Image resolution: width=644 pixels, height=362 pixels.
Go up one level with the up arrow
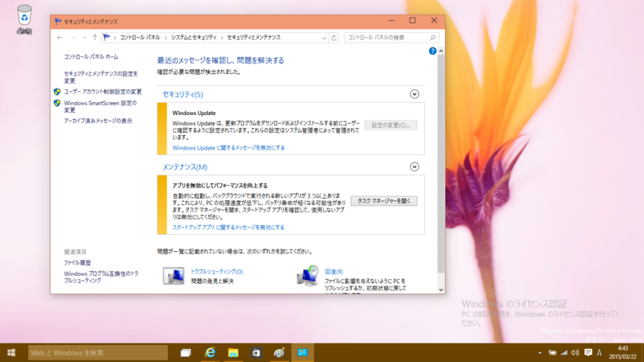pos(95,37)
